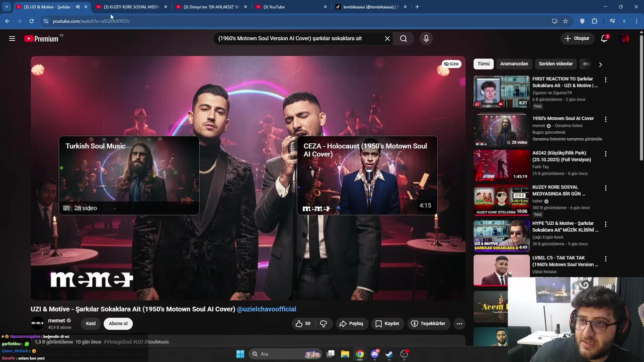The width and height of the screenshot is (644, 362).
Task: Select the Tümü filter chip
Action: click(484, 64)
